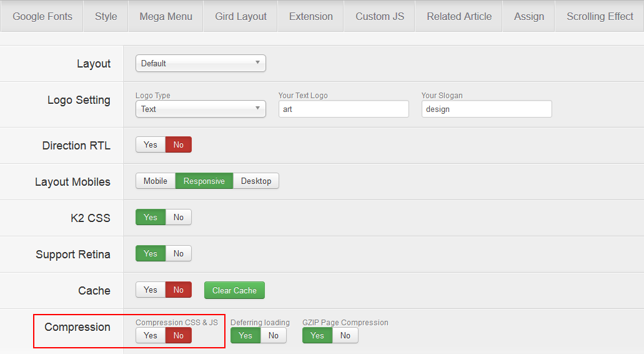Click the Your Text Logo input field

coord(344,109)
